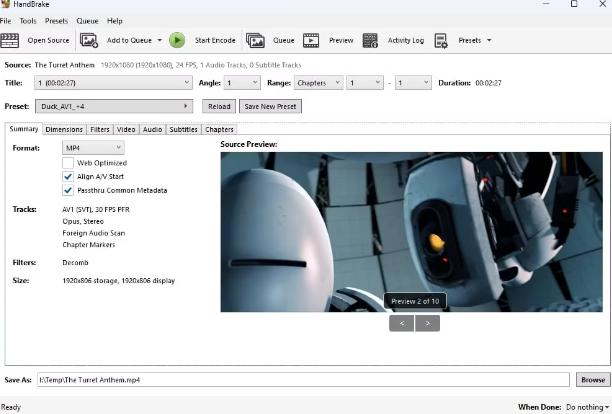Image resolution: width=612 pixels, height=414 pixels.
Task: Switch to the Video tab
Action: tap(126, 130)
